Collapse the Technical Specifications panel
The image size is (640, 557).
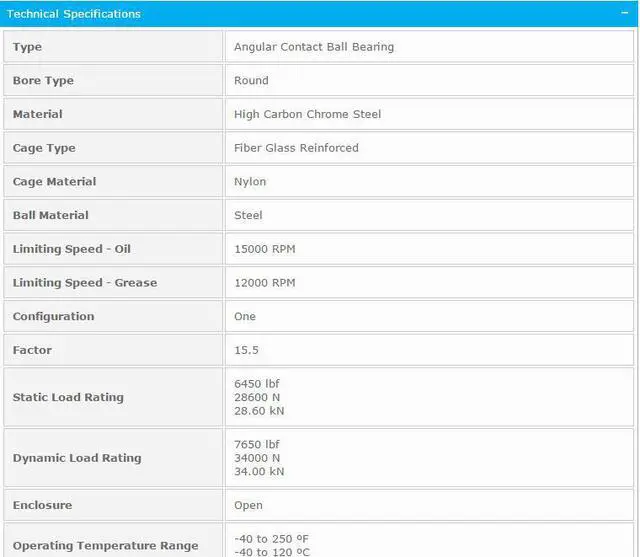pyautogui.click(x=624, y=13)
